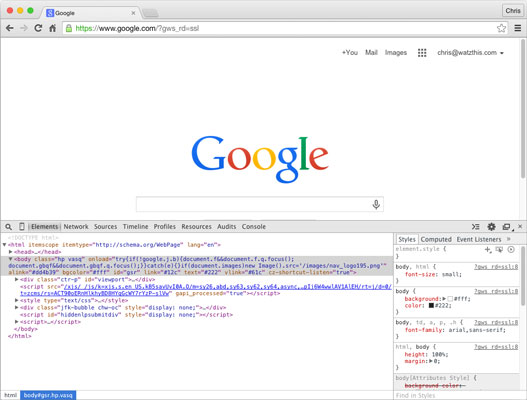Viewport: 527px width, 400px height.
Task: Open the Chrome hamburger menu
Action: (x=518, y=28)
